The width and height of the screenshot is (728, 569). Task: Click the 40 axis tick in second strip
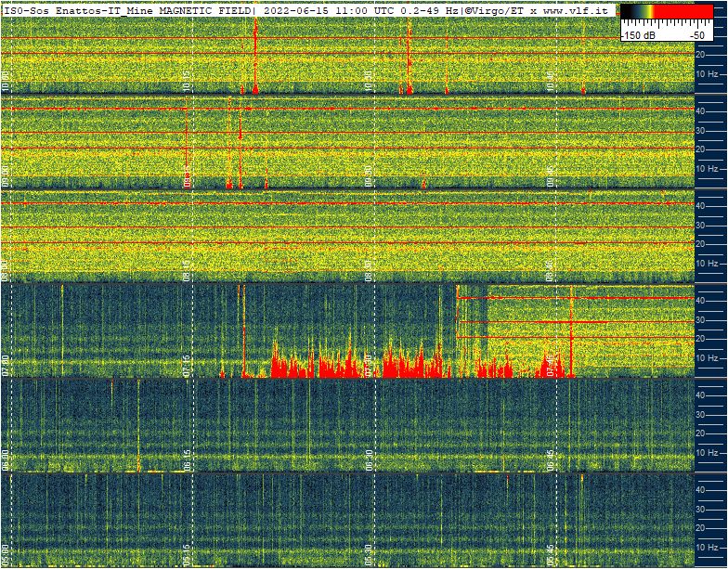[702, 110]
